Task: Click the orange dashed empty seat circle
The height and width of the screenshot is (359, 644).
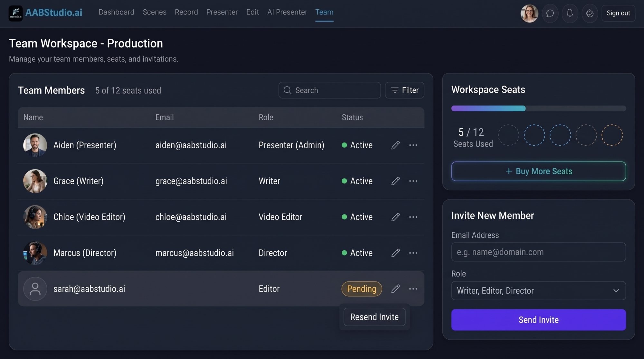Action: click(612, 135)
